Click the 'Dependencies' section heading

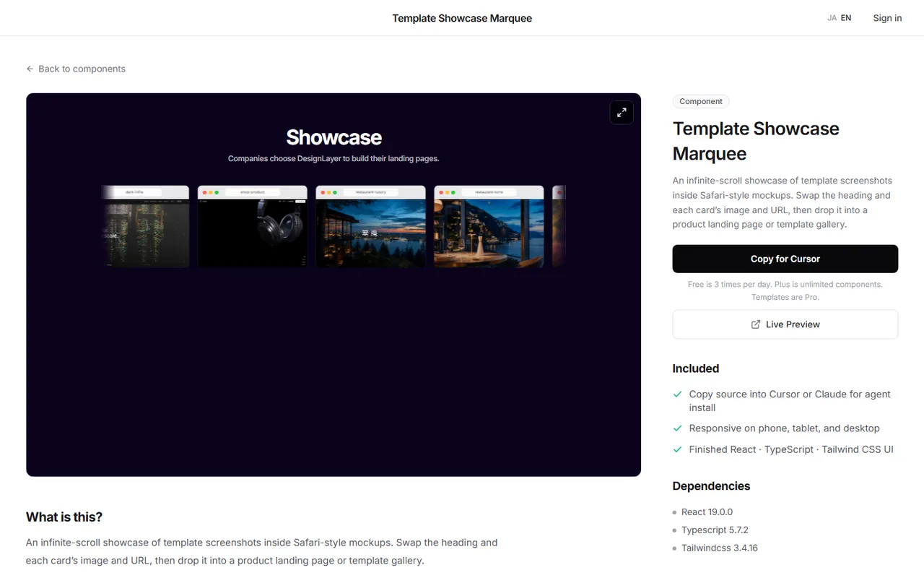pos(712,486)
